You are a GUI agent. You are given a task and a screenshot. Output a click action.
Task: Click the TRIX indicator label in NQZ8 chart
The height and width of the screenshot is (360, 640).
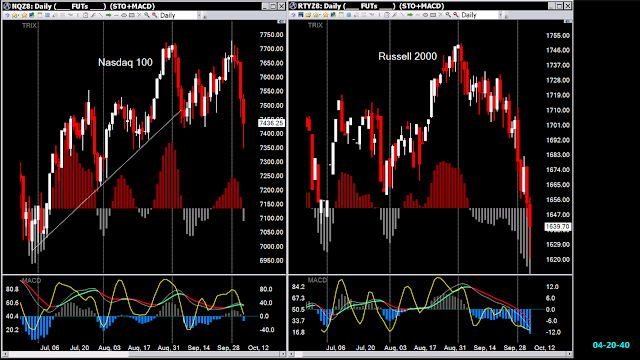tap(29, 25)
